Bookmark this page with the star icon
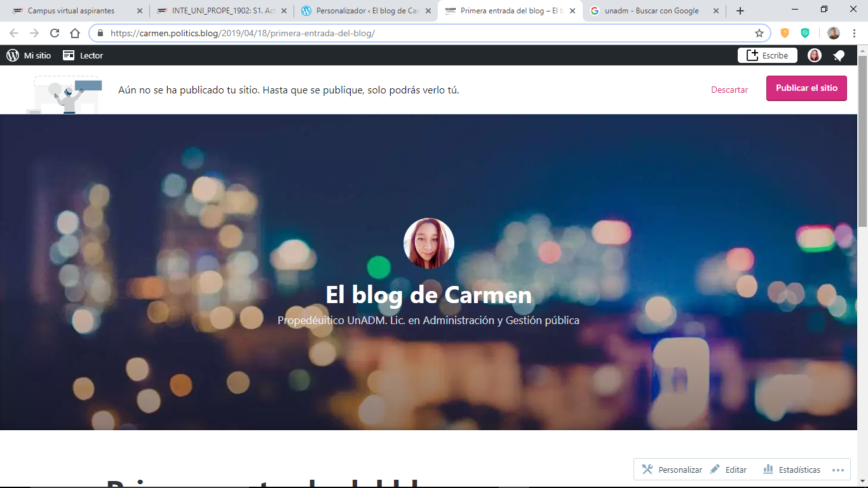The image size is (868, 488). click(x=759, y=33)
